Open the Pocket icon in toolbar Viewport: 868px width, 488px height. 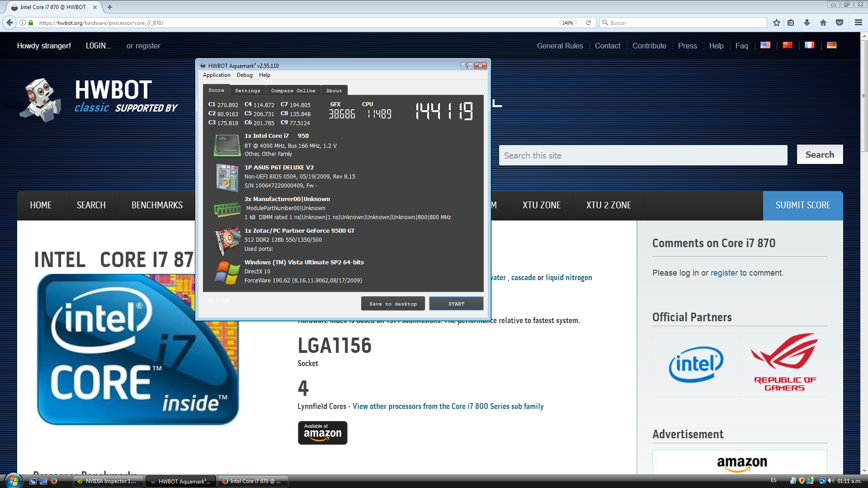click(x=840, y=23)
